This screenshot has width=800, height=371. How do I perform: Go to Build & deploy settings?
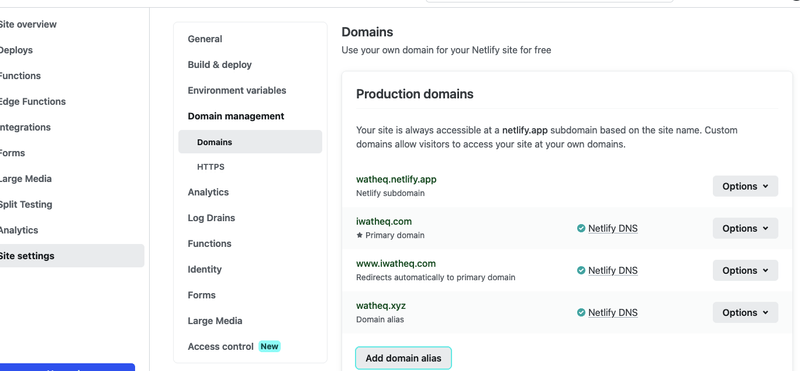click(x=220, y=65)
